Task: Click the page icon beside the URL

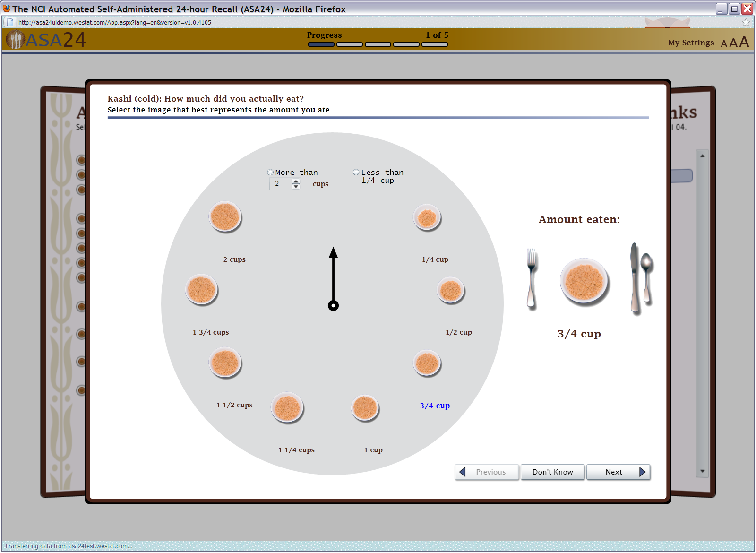Action: [x=10, y=22]
